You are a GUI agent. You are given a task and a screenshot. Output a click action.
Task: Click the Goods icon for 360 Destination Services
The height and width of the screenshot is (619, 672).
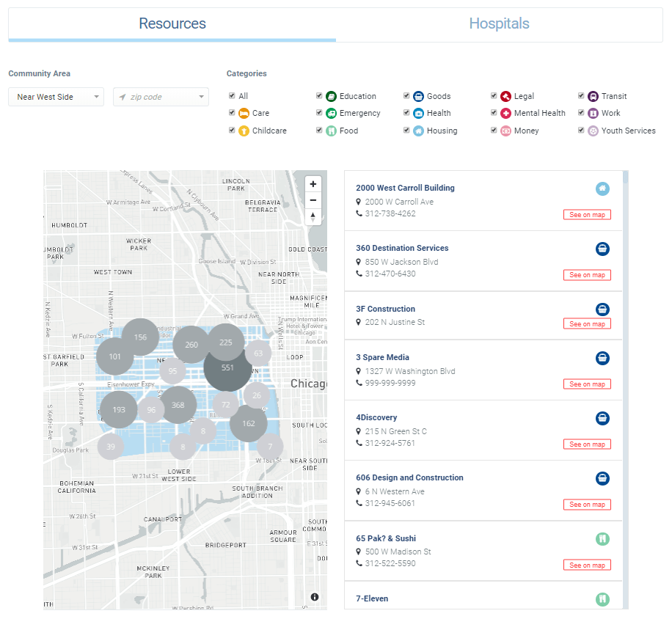pyautogui.click(x=602, y=249)
